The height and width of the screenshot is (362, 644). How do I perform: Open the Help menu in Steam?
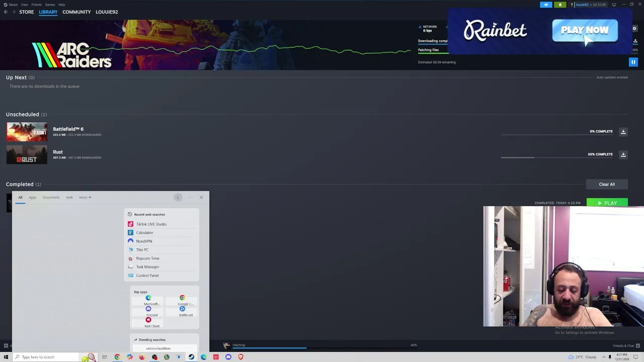point(61,5)
